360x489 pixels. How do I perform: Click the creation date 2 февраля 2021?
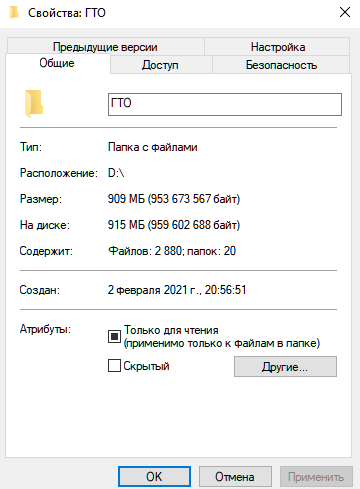coord(177,290)
